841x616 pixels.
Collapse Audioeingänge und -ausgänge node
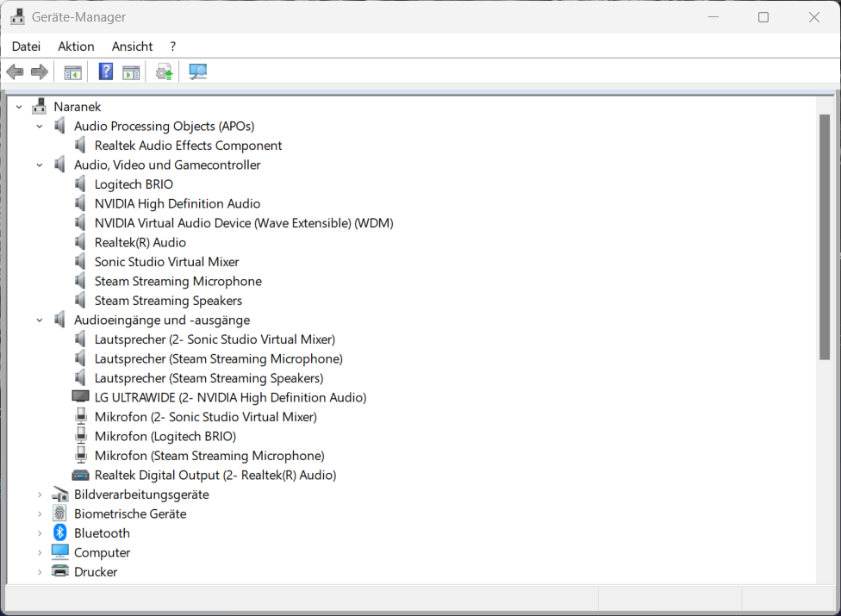pyautogui.click(x=40, y=320)
